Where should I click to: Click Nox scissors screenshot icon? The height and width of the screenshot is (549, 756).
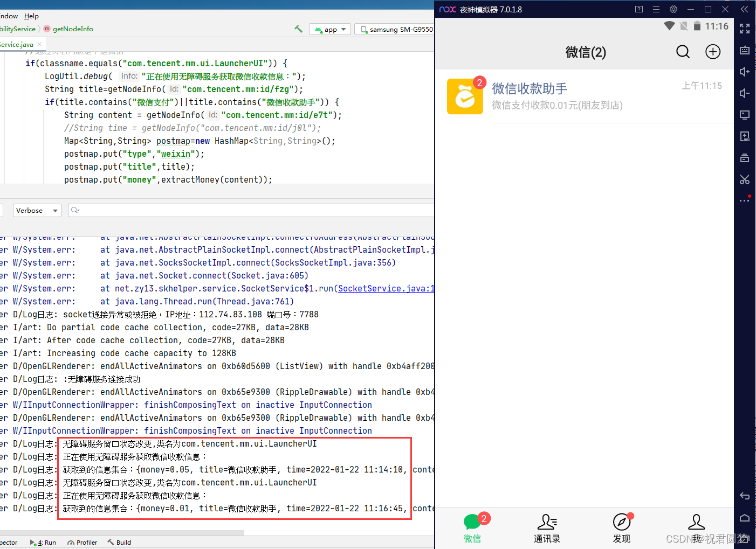click(x=745, y=179)
